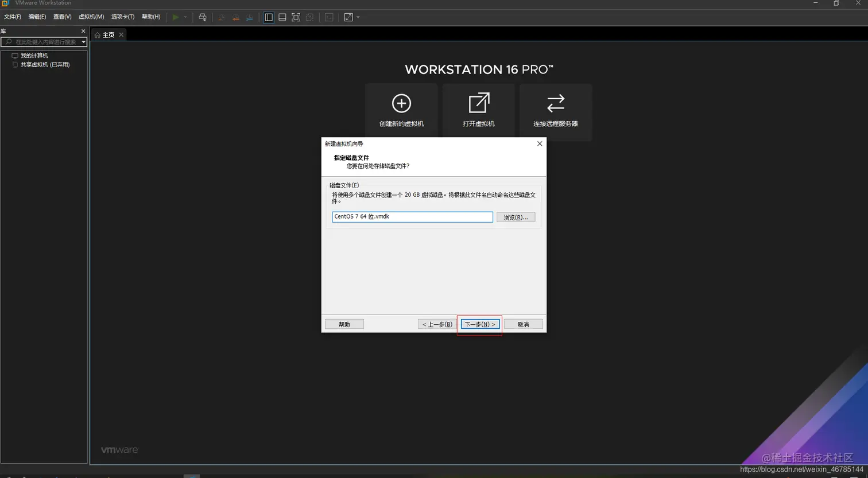Screen dimensions: 868x478
Task: Click the take snapshot toolbar icon
Action: [x=222, y=17]
